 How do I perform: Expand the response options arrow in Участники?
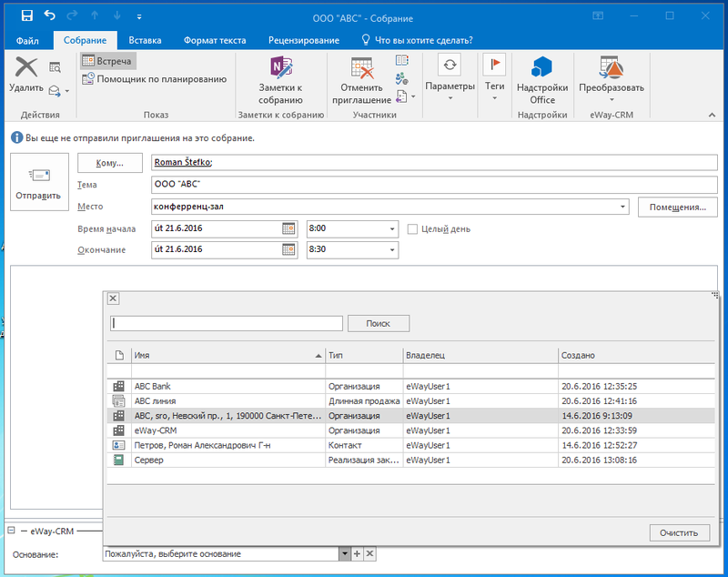(413, 97)
